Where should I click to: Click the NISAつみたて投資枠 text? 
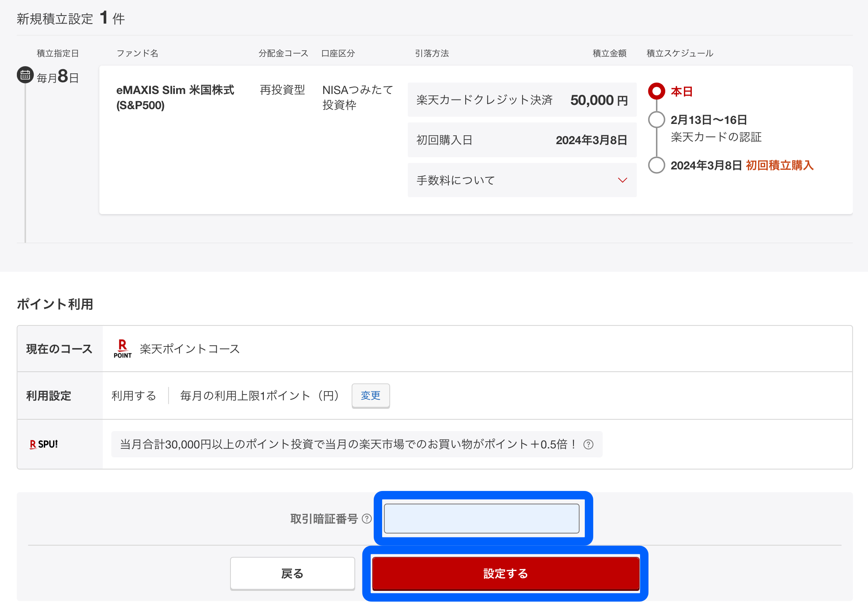[358, 97]
